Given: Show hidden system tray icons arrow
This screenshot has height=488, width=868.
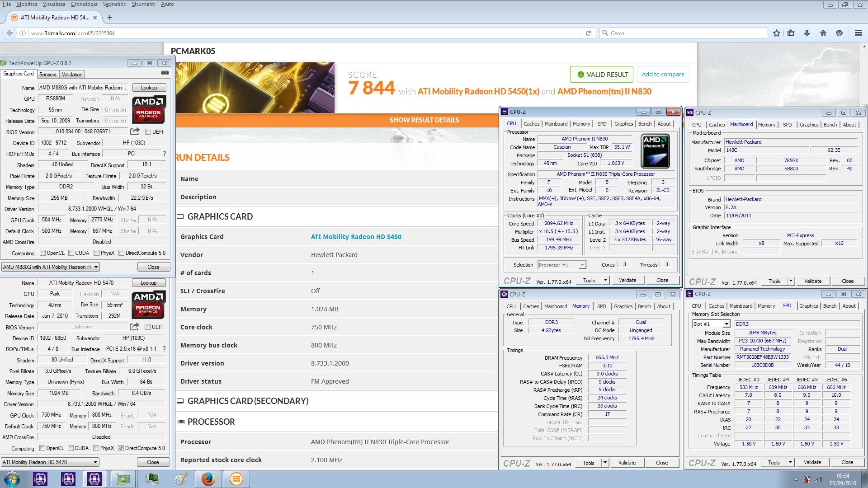Looking at the screenshot, I should [x=796, y=479].
